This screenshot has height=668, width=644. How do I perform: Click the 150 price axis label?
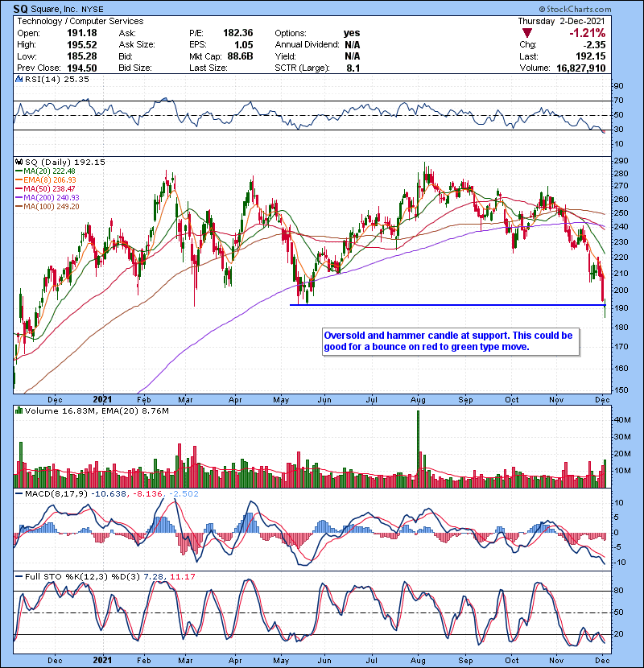[621, 390]
